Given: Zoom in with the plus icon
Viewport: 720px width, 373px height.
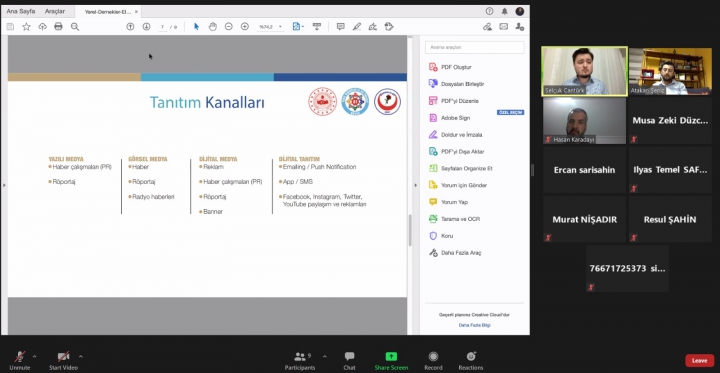Looking at the screenshot, I should (x=245, y=27).
